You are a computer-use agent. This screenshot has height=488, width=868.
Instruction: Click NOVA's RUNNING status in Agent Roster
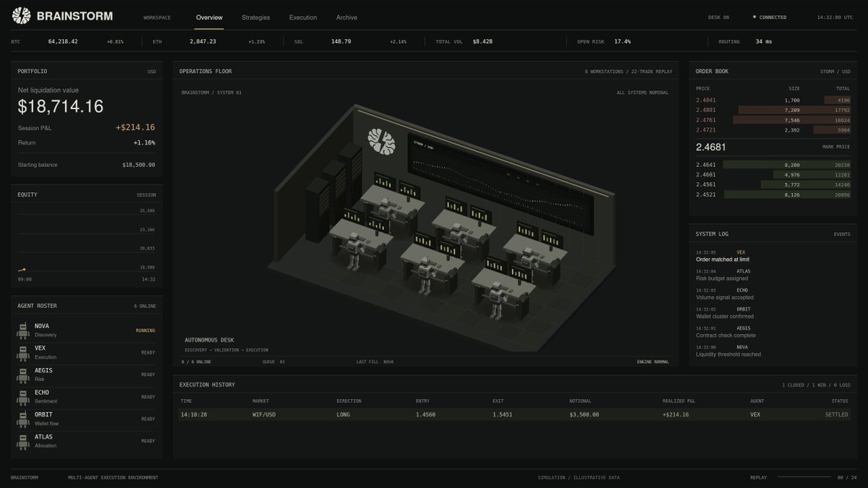(145, 330)
